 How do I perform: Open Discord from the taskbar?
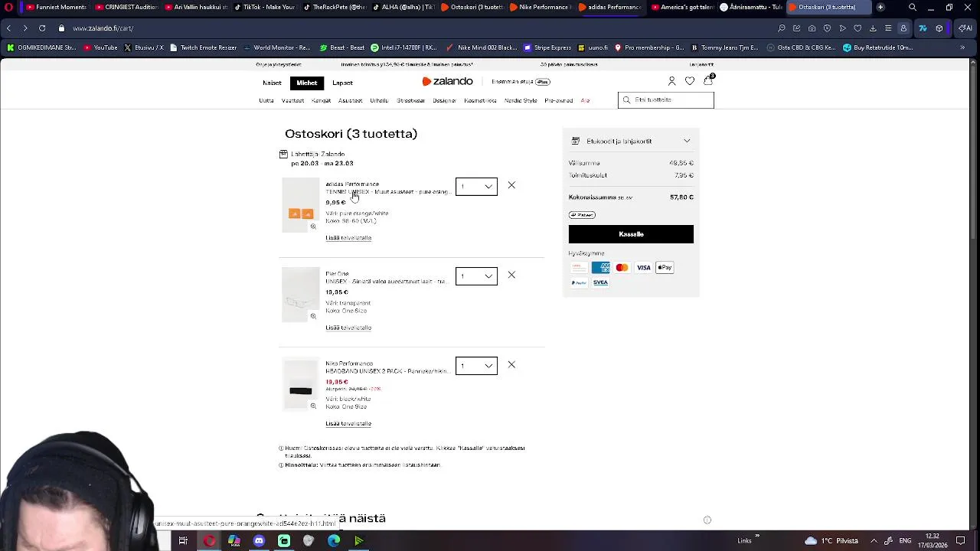point(259,541)
